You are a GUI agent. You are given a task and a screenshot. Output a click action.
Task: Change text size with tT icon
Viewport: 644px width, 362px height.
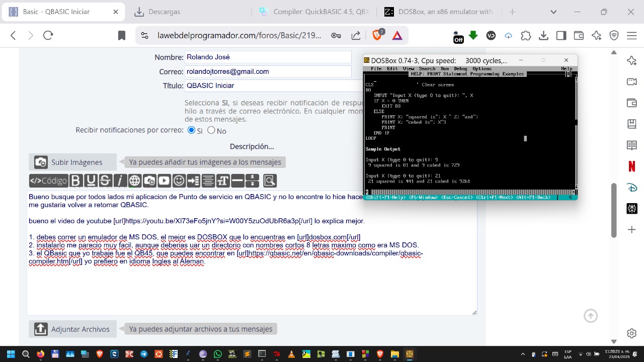pyautogui.click(x=223, y=180)
